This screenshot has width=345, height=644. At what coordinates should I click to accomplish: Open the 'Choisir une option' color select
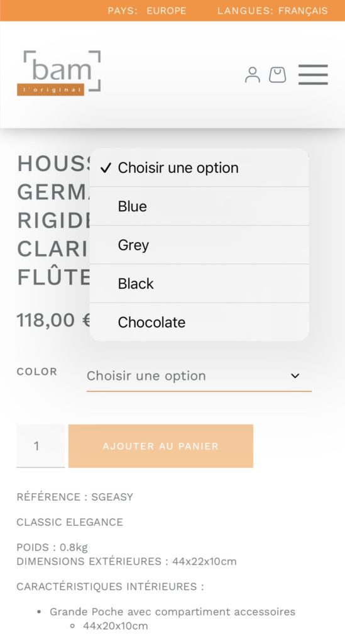point(199,376)
